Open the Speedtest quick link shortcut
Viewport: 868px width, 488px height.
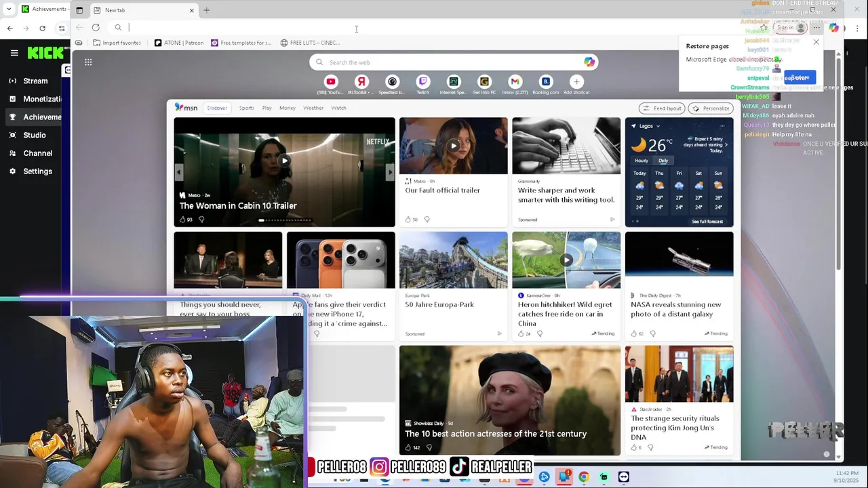pos(392,82)
